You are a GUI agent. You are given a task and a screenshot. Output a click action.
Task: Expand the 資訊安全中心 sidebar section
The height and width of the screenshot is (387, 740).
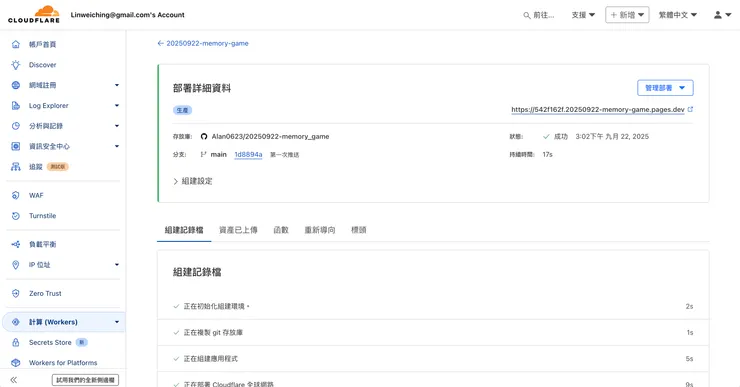[x=117, y=146]
